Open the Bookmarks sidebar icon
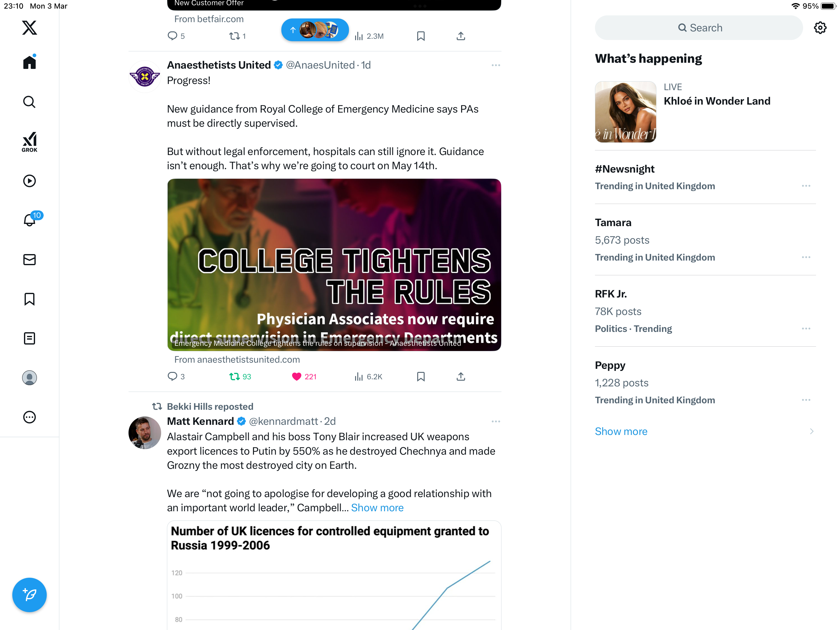This screenshot has height=630, width=840. click(x=29, y=299)
